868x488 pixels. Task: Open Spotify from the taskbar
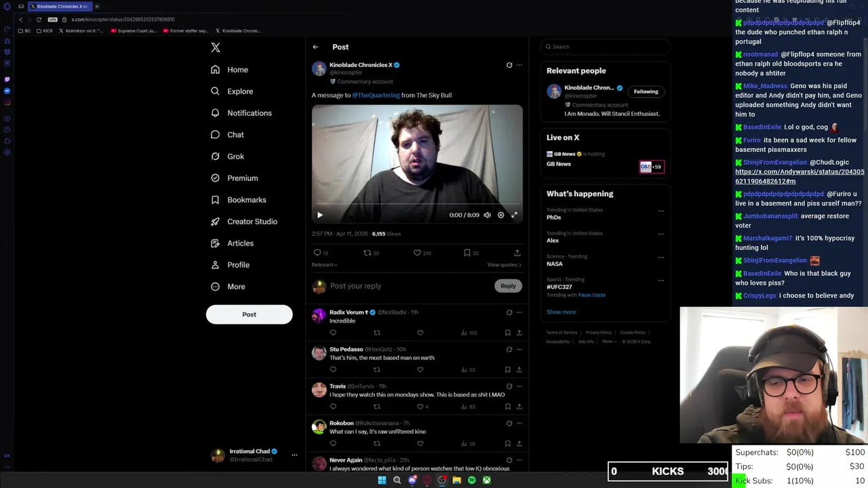(x=471, y=481)
